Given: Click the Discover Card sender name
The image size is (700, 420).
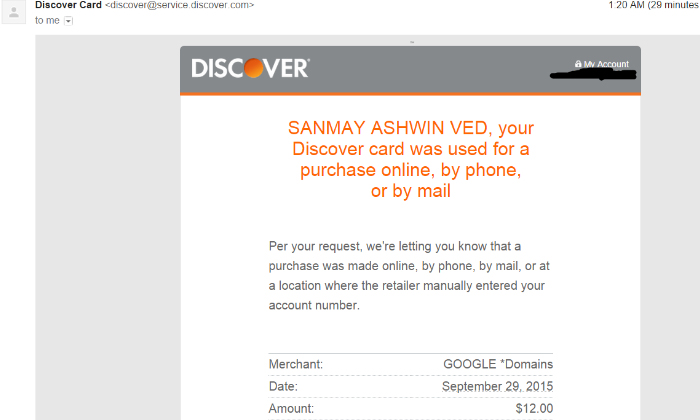Looking at the screenshot, I should click(68, 5).
